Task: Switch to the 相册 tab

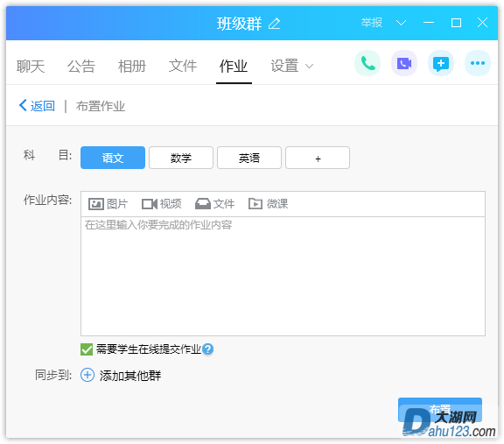Action: [x=132, y=67]
